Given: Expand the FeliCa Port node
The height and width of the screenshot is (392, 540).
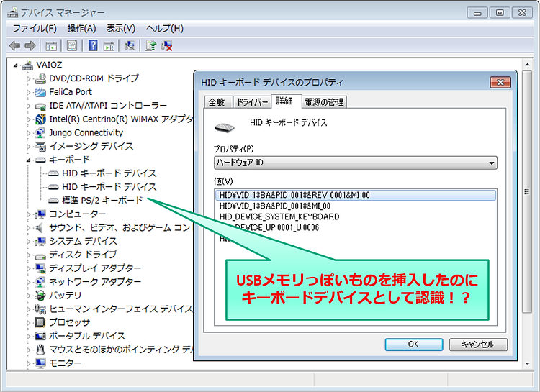Looking at the screenshot, I should (30, 92).
